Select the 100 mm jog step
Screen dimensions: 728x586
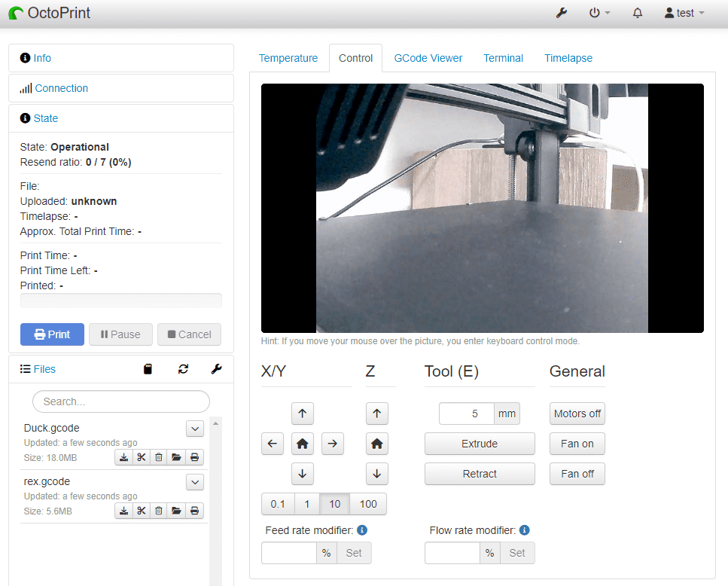pyautogui.click(x=368, y=504)
